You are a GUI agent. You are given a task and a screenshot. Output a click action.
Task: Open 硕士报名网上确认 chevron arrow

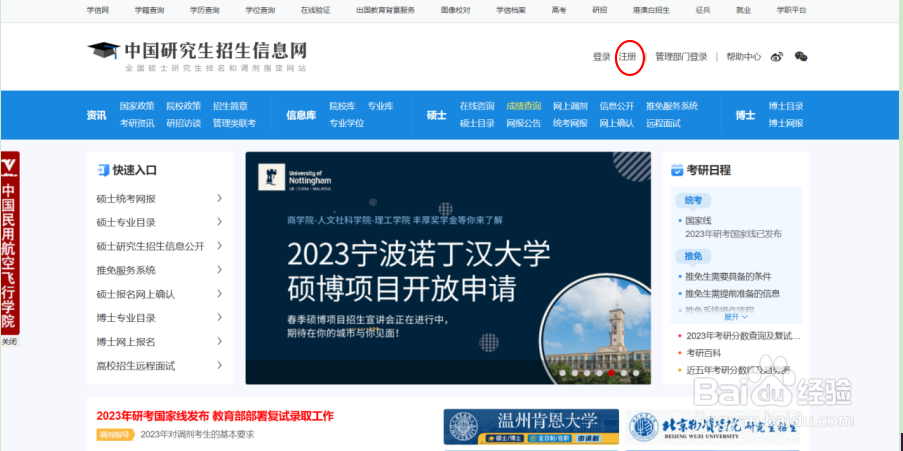coord(219,293)
